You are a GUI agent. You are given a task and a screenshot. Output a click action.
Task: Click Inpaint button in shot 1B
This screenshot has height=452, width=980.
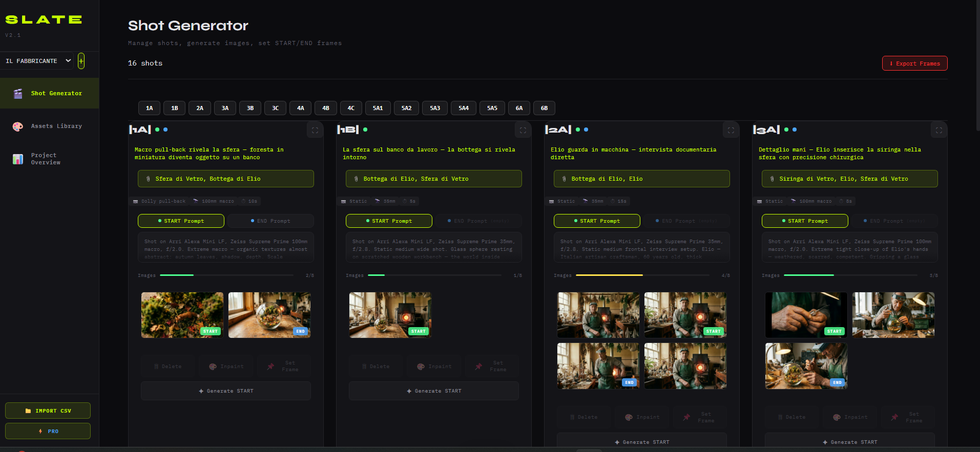(x=434, y=366)
